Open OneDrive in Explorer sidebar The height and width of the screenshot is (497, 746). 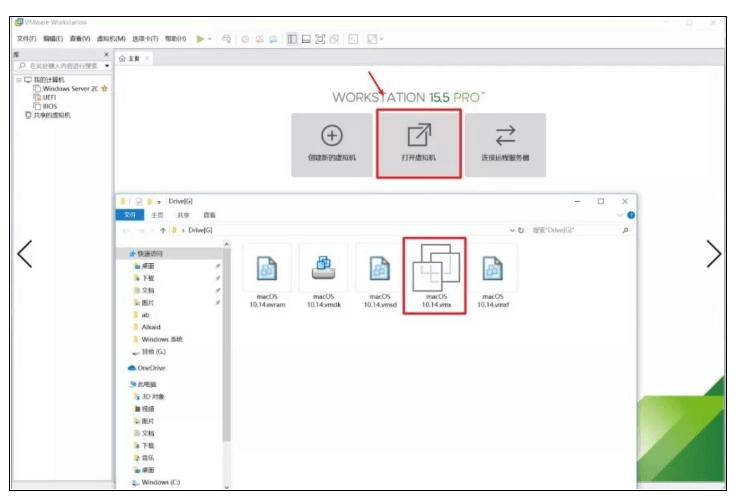pyautogui.click(x=150, y=368)
